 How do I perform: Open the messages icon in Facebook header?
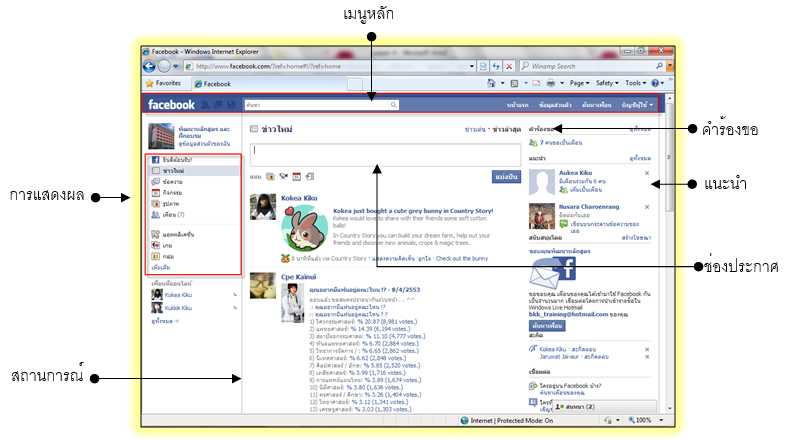[x=218, y=105]
